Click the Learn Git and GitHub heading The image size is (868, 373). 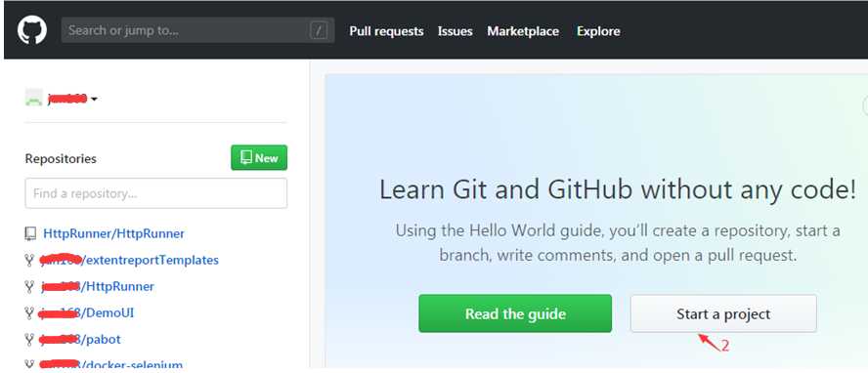(x=618, y=190)
